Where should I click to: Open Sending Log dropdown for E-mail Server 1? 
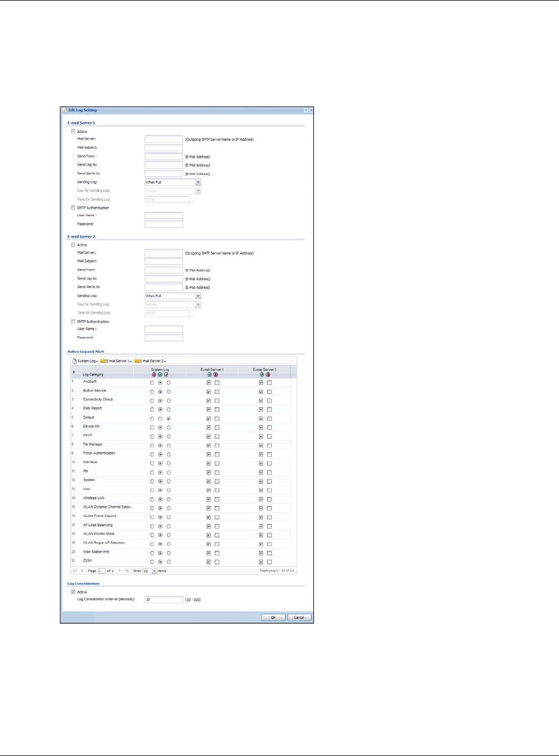pyautogui.click(x=198, y=182)
